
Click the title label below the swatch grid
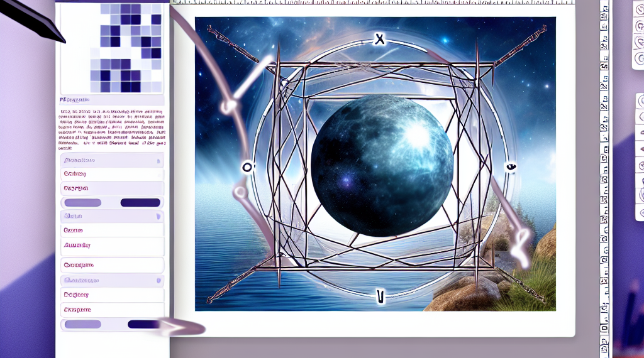click(75, 100)
